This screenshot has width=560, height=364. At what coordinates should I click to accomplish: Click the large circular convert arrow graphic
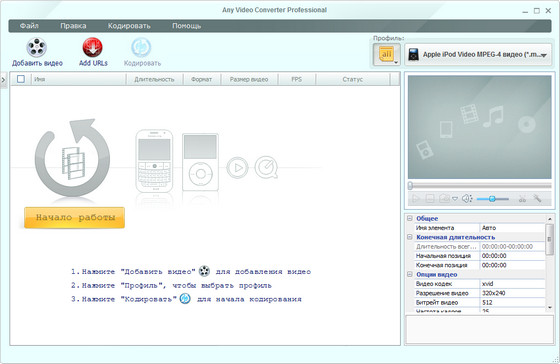[72, 158]
